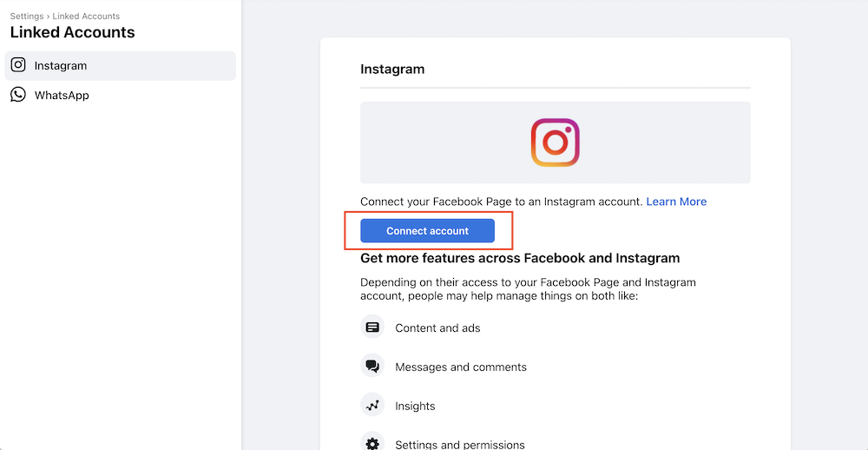Select Instagram in Linked Accounts list
Viewport: 868px width, 450px height.
[120, 65]
